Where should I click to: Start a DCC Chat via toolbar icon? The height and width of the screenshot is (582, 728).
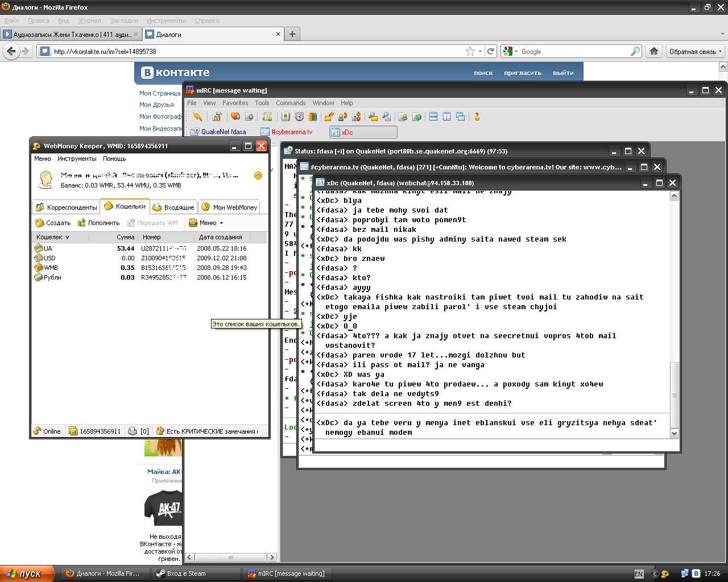(342, 117)
